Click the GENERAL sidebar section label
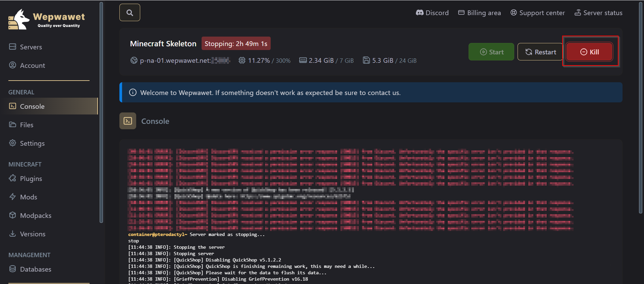Screen dimensions: 644x284 tap(21, 92)
